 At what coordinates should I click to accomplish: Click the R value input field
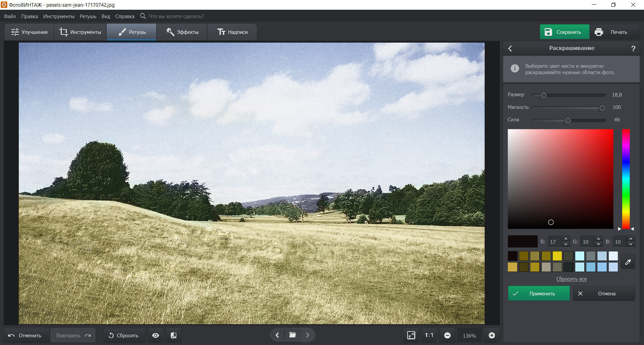(555, 242)
